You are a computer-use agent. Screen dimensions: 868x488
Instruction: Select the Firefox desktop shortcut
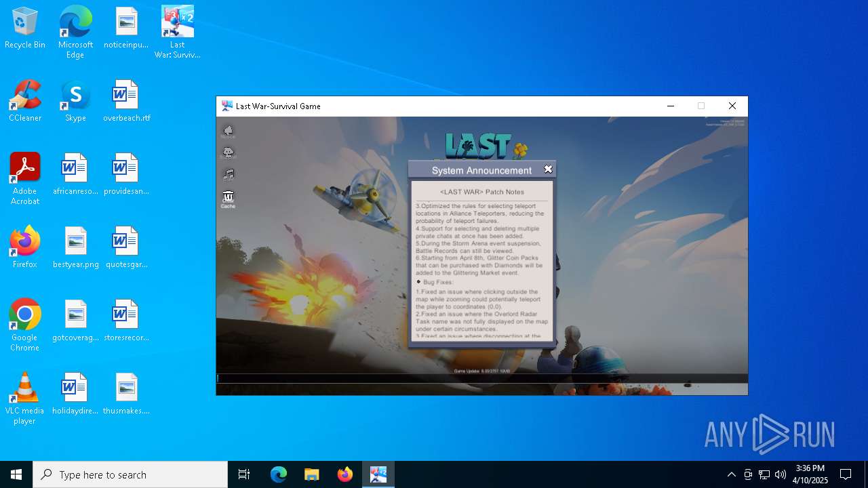[x=25, y=248]
